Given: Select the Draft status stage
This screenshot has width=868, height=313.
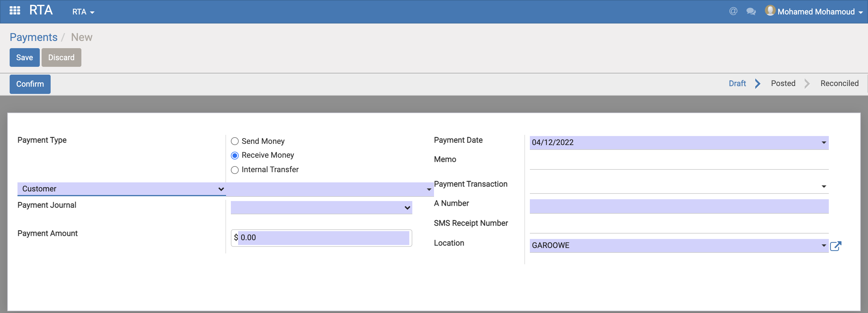Looking at the screenshot, I should (x=737, y=83).
